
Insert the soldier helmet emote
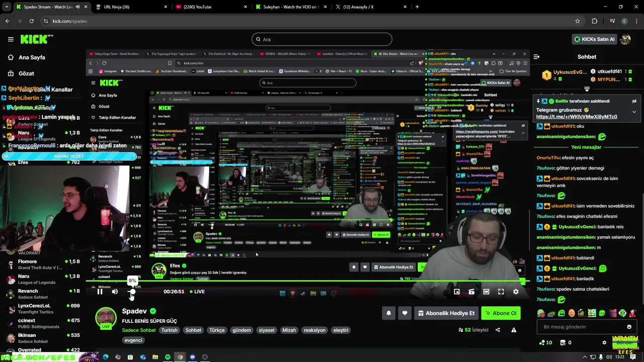pyautogui.click(x=541, y=313)
